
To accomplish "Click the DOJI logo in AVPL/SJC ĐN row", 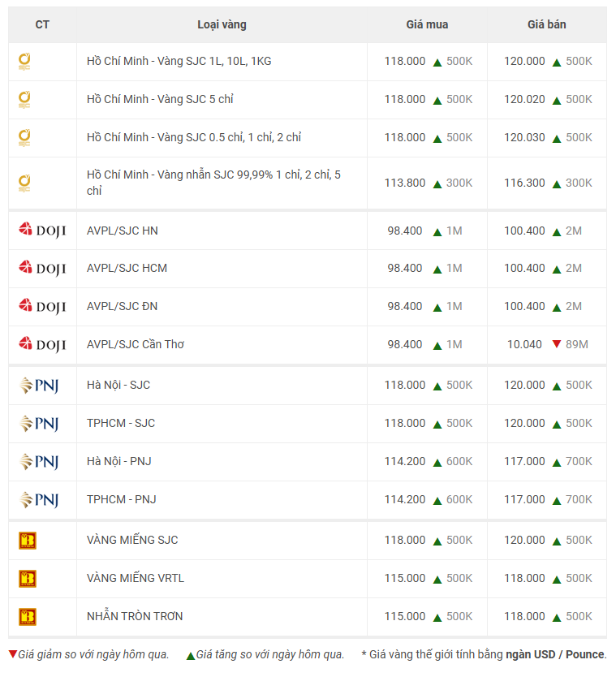I will pyautogui.click(x=42, y=306).
